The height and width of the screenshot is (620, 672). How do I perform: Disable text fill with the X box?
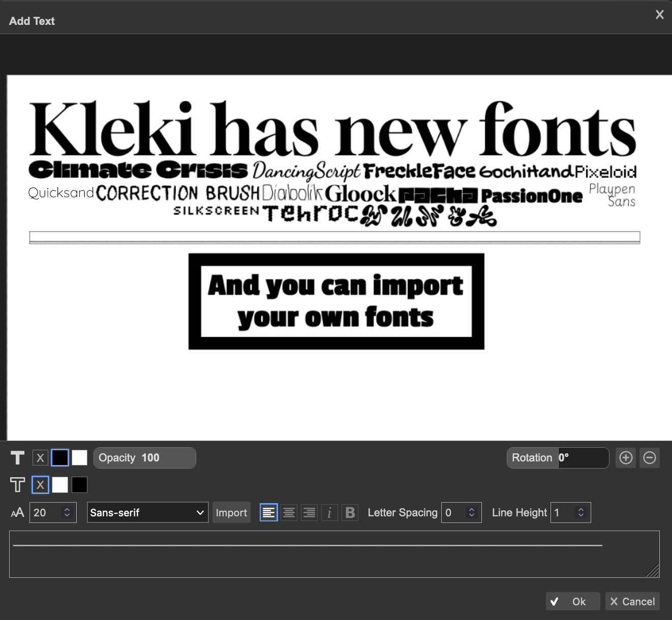pyautogui.click(x=40, y=458)
